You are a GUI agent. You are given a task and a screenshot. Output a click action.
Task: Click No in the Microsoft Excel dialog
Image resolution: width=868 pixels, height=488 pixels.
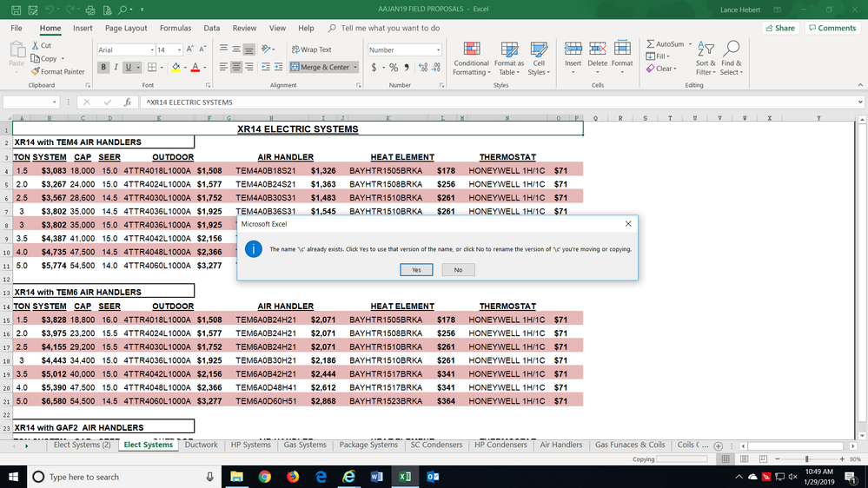coord(458,270)
